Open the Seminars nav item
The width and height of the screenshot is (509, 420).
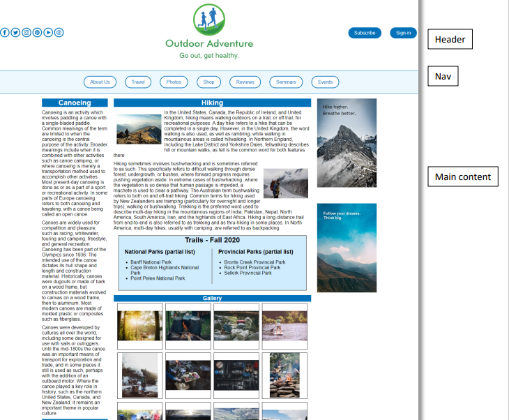pos(286,82)
